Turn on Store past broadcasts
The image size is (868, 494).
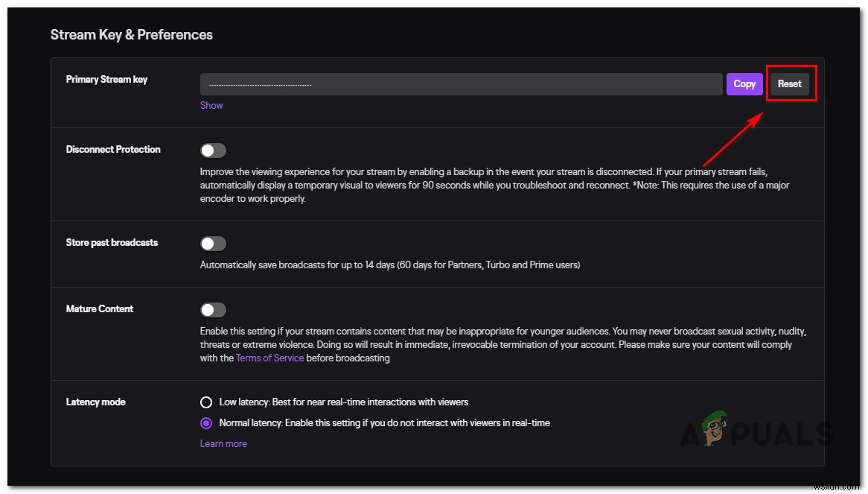click(x=213, y=243)
